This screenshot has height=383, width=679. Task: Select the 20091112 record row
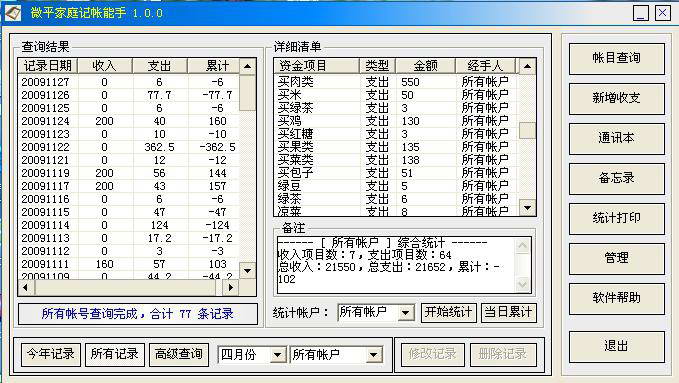129,251
